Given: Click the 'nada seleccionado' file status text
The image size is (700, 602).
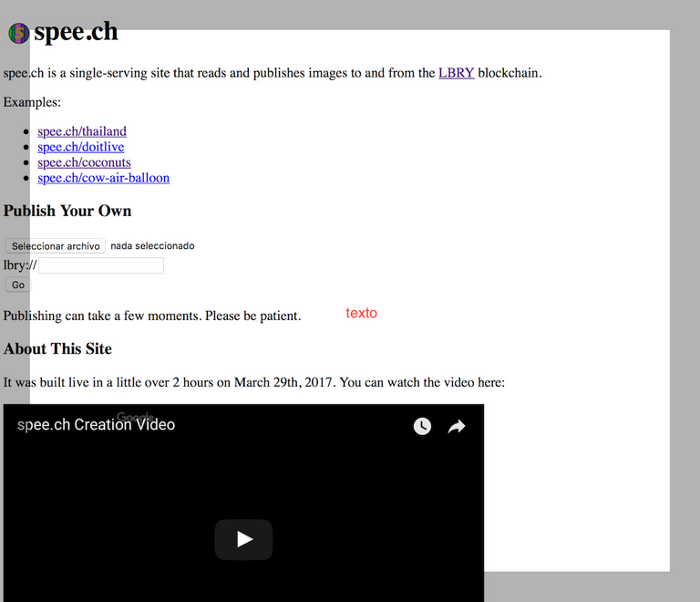Looking at the screenshot, I should 152,246.
